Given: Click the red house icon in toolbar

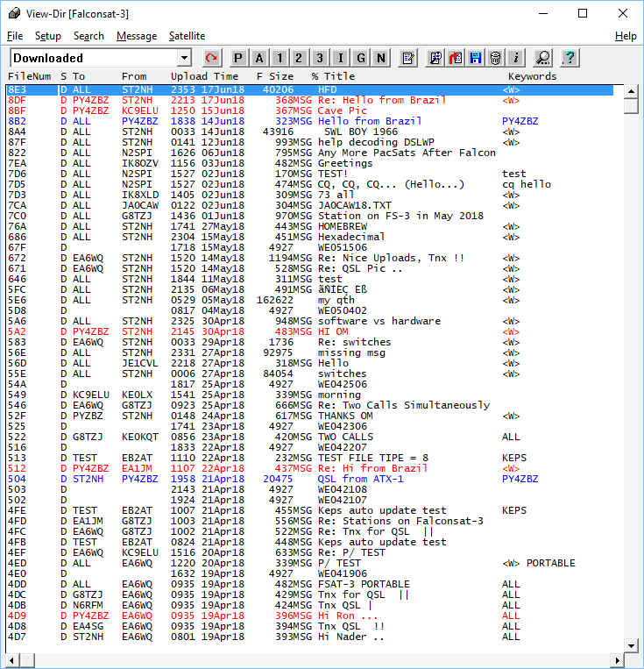Looking at the screenshot, I should [x=456, y=58].
